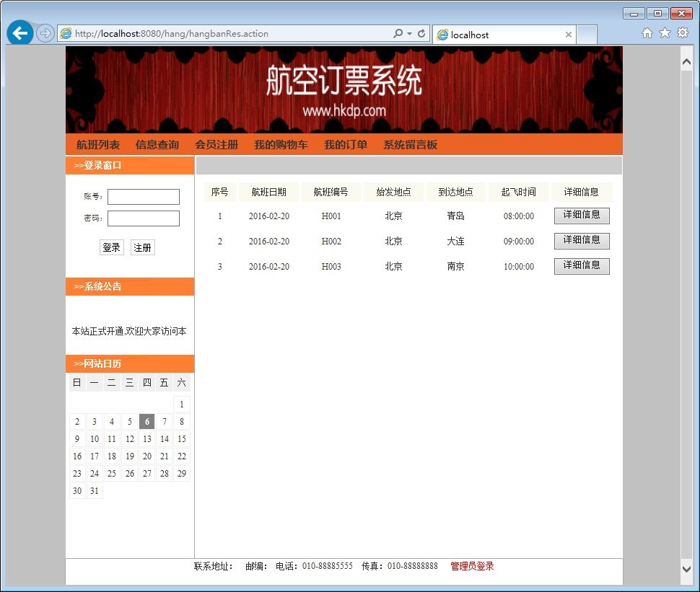Focus the 密码 input field

[x=144, y=218]
